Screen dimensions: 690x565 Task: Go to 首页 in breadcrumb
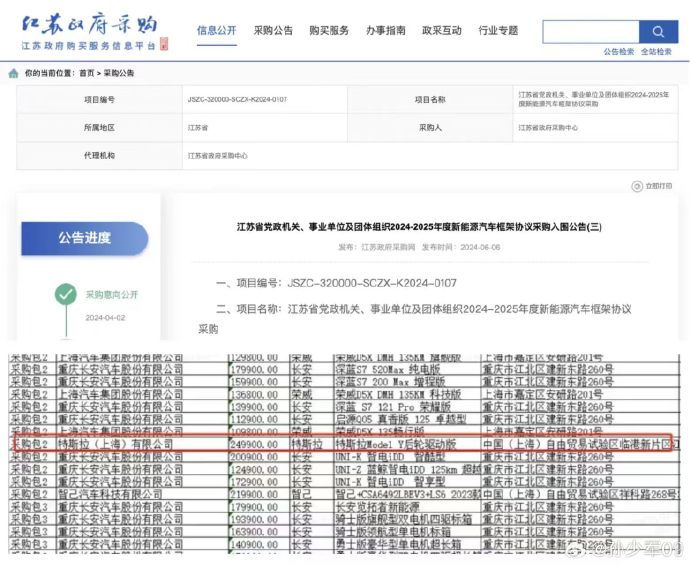pyautogui.click(x=87, y=73)
